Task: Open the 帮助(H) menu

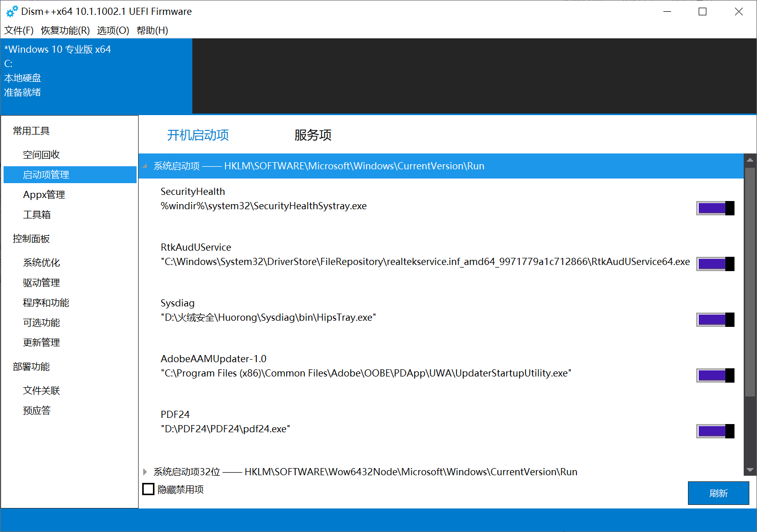Action: point(152,30)
